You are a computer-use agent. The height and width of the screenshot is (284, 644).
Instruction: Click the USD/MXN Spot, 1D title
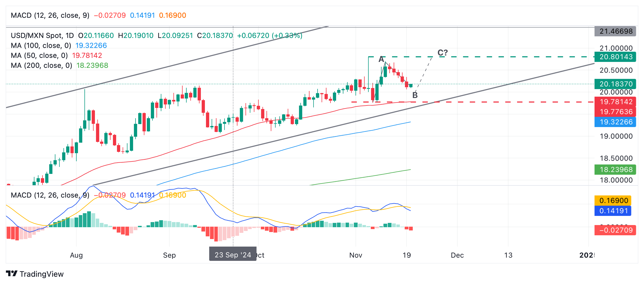(42, 36)
